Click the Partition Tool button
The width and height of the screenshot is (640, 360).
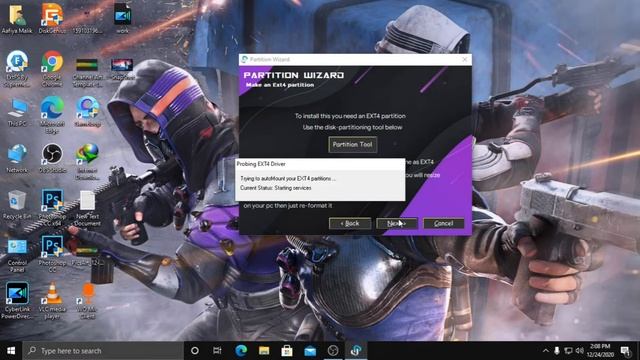tap(353, 144)
